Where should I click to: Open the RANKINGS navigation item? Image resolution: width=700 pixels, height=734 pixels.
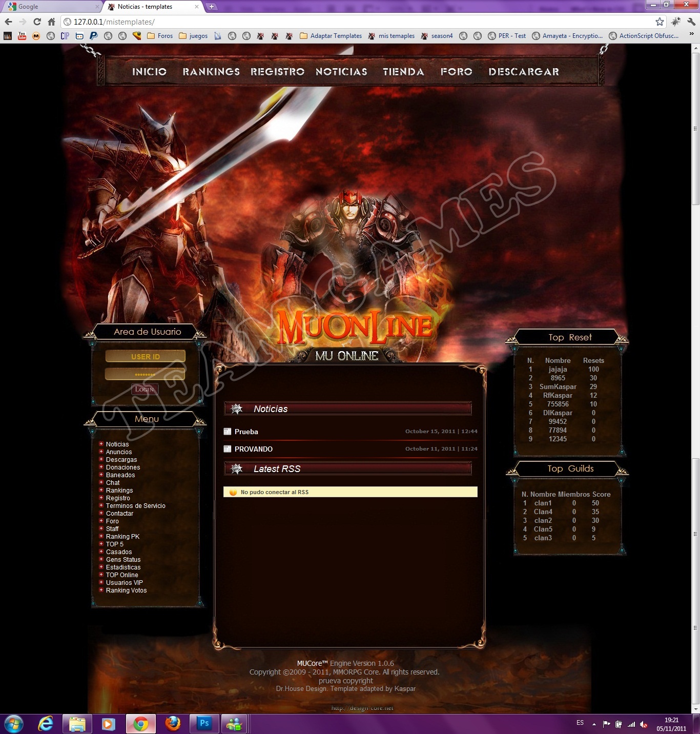pyautogui.click(x=211, y=72)
